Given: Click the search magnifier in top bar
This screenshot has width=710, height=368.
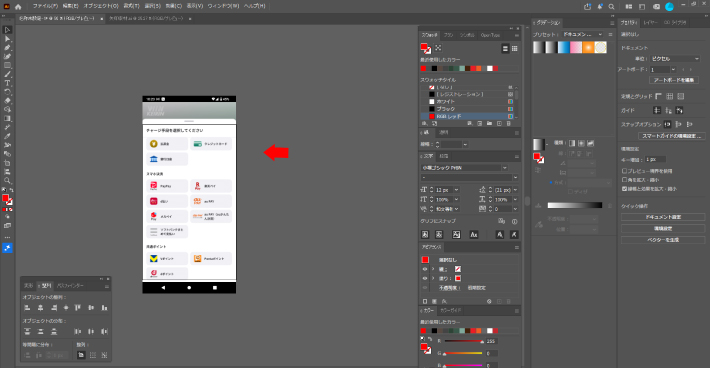Looking at the screenshot, I should pyautogui.click(x=611, y=6).
